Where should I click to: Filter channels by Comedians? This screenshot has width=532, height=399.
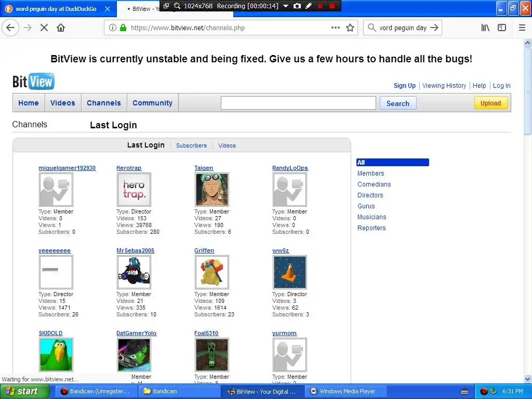coord(374,184)
